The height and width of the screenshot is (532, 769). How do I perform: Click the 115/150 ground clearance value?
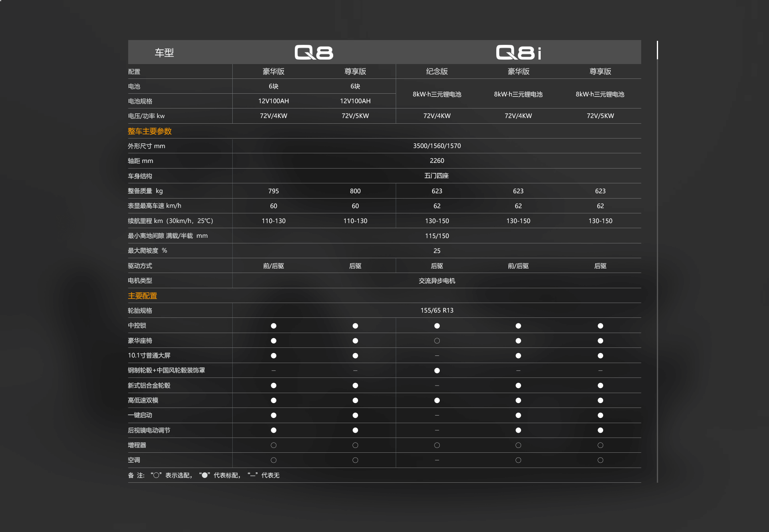tap(437, 236)
